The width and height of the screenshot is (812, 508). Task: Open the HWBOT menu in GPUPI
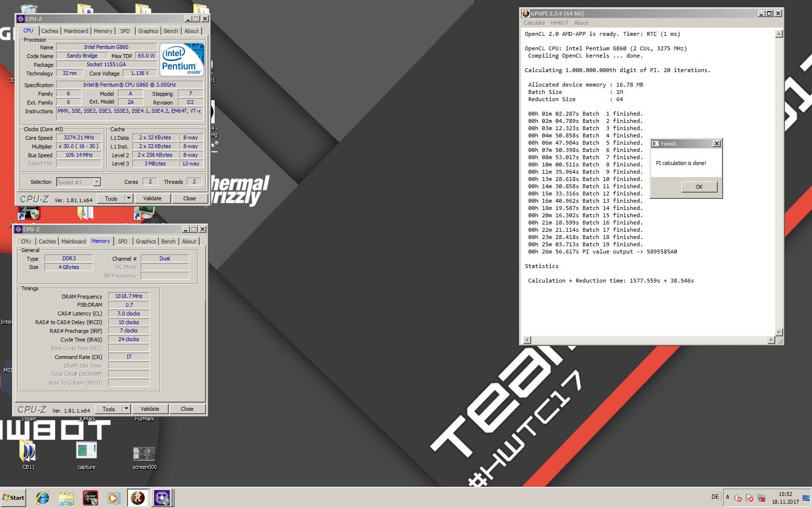point(559,23)
